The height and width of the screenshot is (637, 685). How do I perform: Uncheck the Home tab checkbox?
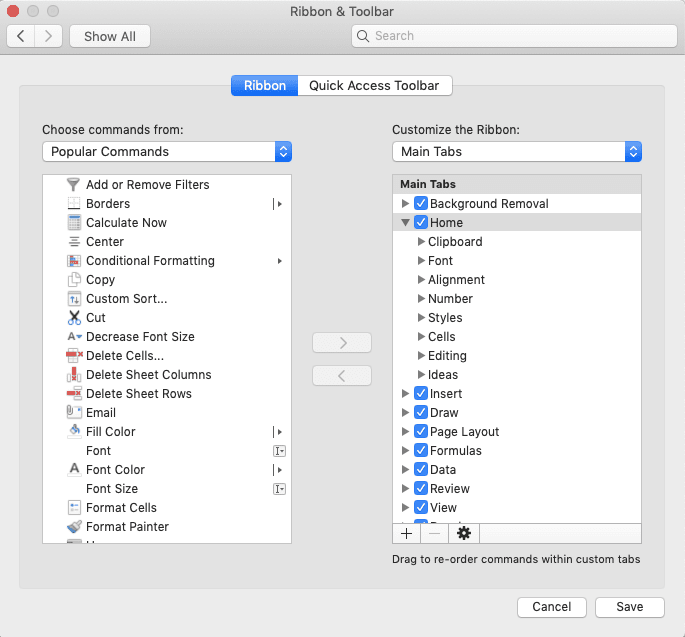coord(421,222)
